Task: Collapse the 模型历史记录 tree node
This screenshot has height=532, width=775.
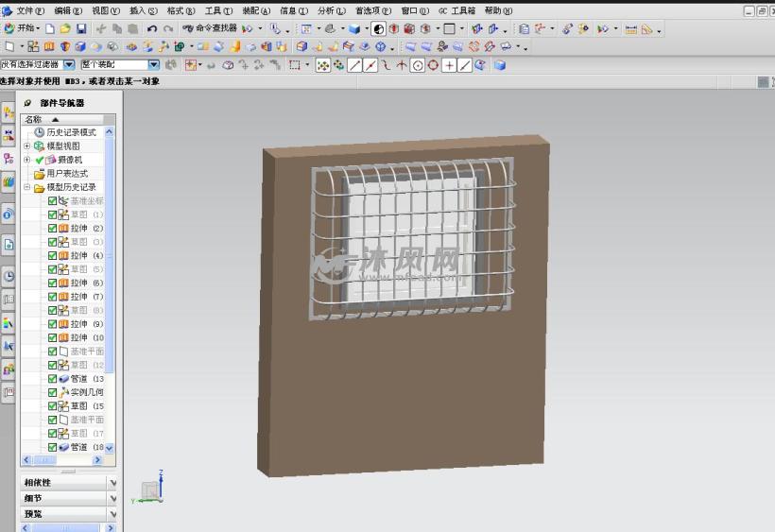Action: coord(27,187)
